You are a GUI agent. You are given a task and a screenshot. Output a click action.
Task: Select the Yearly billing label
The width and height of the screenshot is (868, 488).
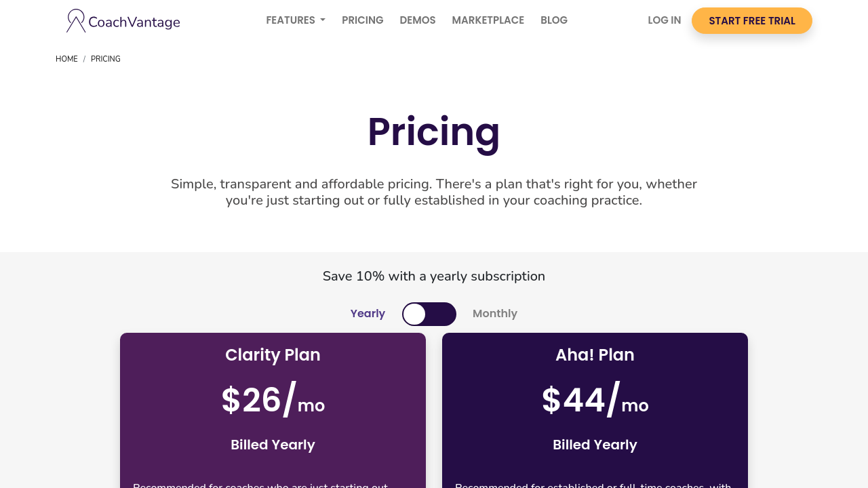coord(368,314)
